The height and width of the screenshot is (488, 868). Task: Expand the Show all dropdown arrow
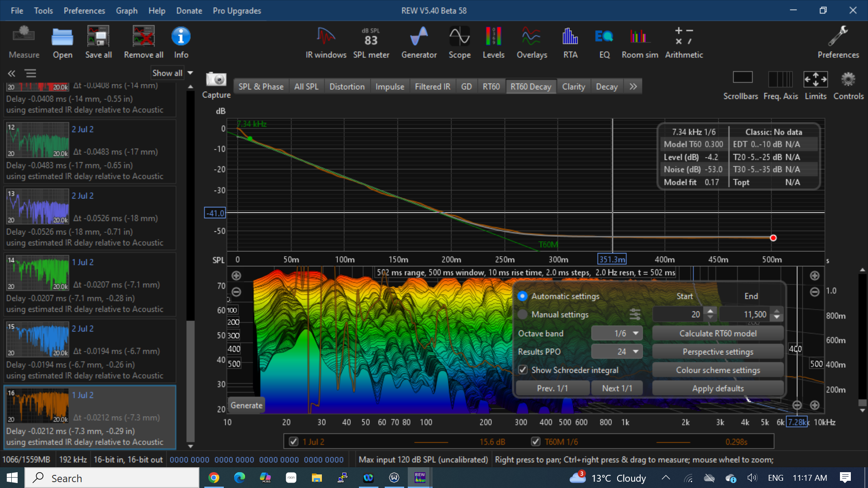pos(190,73)
